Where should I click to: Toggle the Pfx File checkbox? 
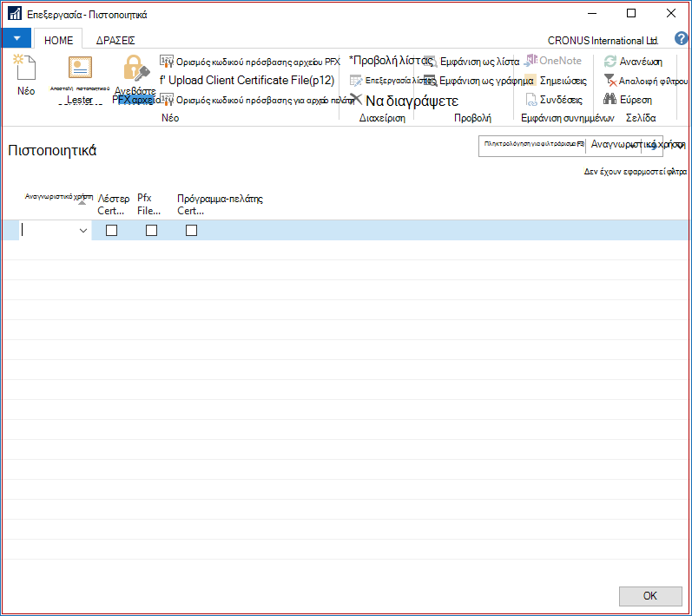(151, 230)
